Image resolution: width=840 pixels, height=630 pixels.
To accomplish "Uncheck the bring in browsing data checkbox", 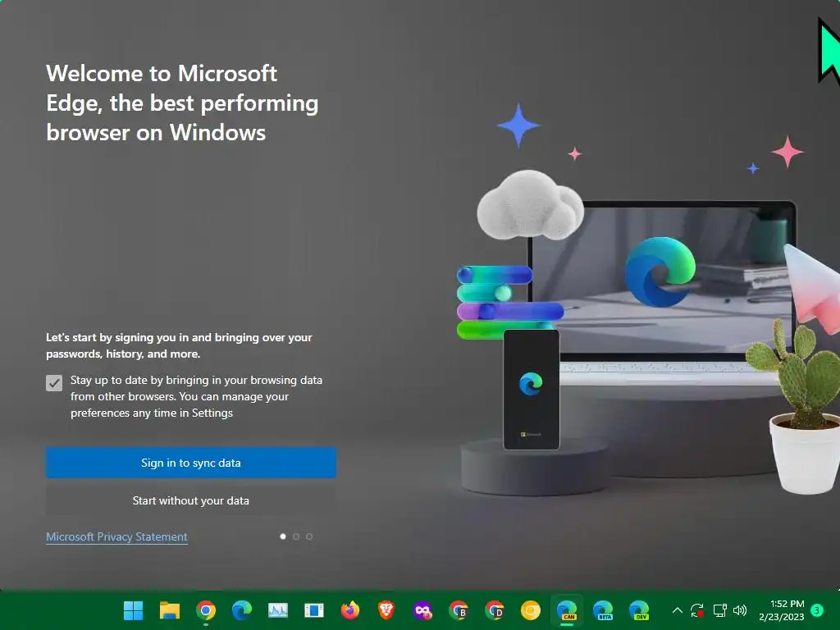I will tap(54, 383).
